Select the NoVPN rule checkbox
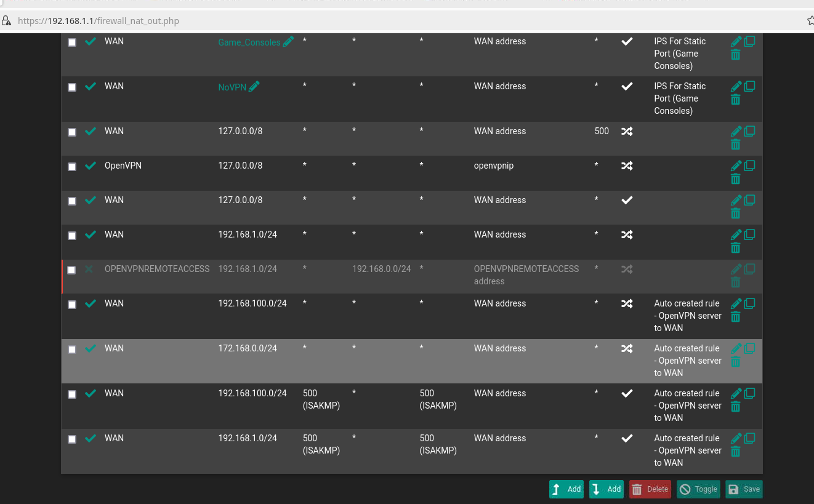The height and width of the screenshot is (504, 814). (72, 87)
